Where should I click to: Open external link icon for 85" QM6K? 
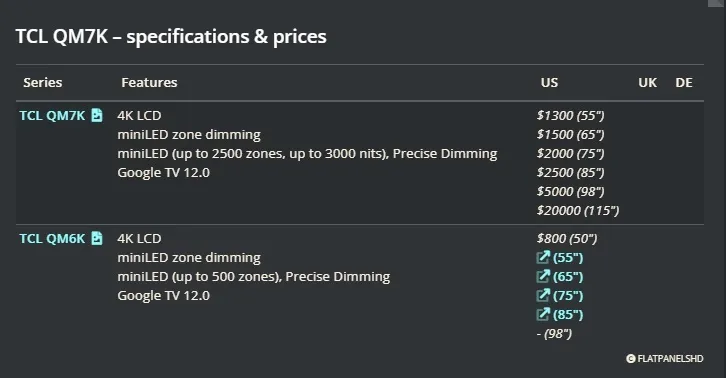(x=543, y=314)
